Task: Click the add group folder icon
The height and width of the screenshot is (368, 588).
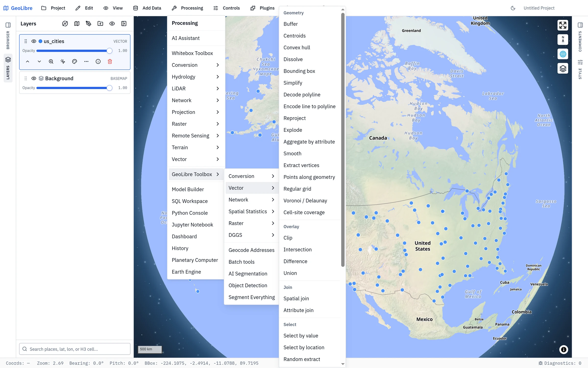Action: (100, 24)
